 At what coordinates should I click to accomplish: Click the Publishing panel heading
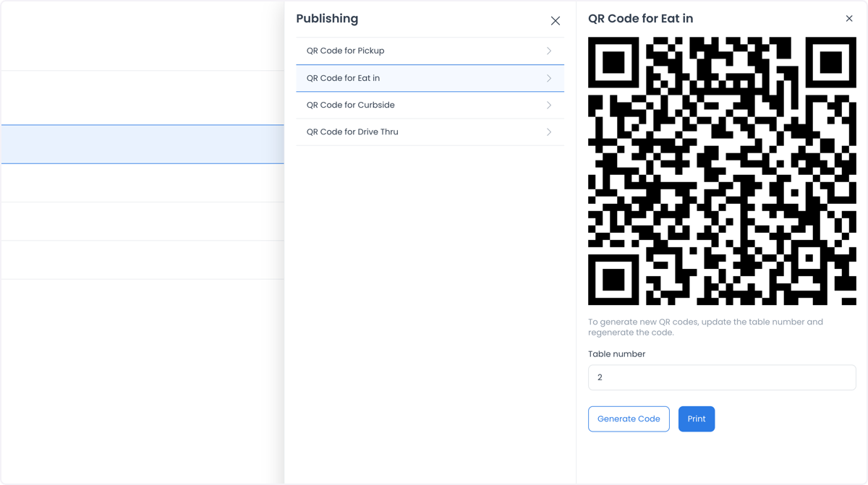(327, 19)
